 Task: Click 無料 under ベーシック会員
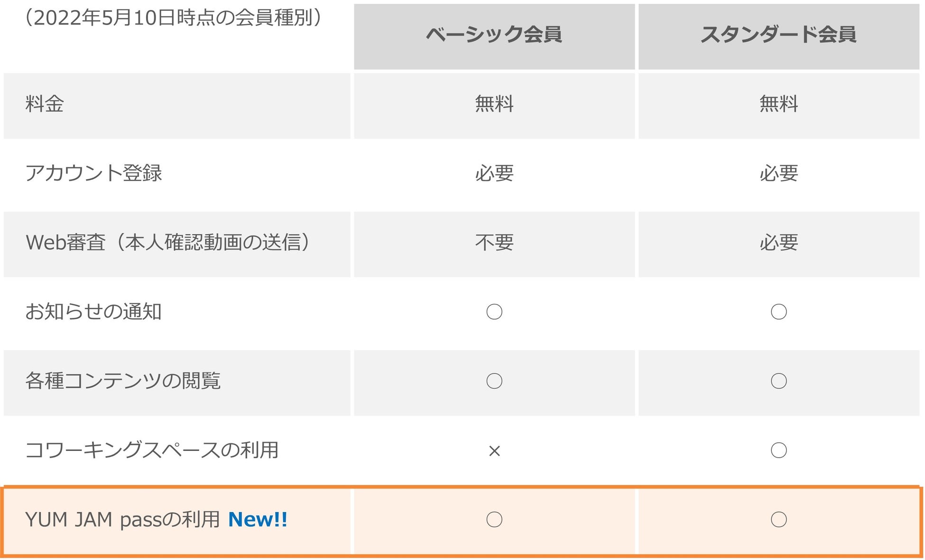point(494,103)
